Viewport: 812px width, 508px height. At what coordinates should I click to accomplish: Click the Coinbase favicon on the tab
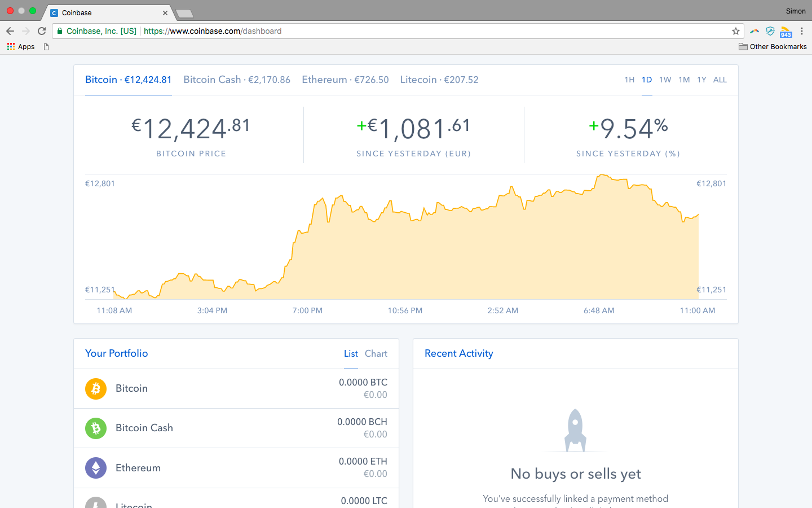pos(54,12)
